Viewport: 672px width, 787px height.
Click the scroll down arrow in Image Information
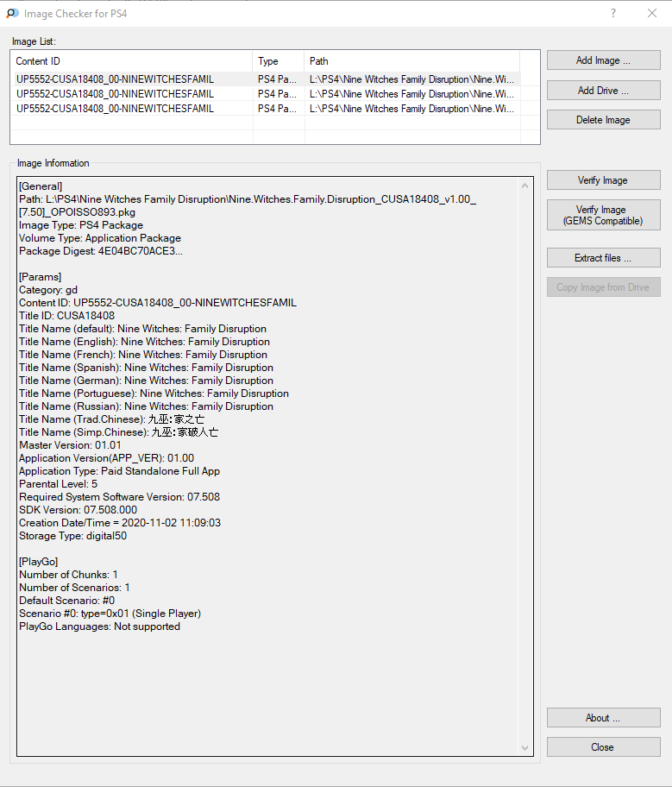pyautogui.click(x=524, y=748)
